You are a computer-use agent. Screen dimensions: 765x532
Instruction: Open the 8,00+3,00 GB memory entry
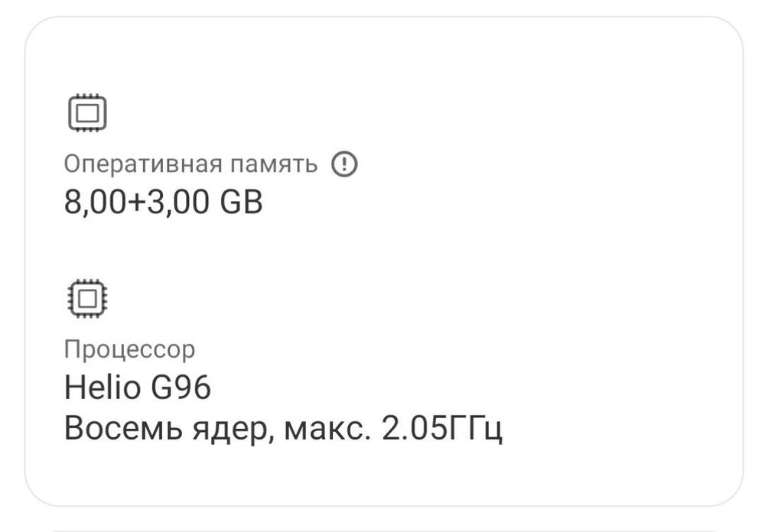163,203
